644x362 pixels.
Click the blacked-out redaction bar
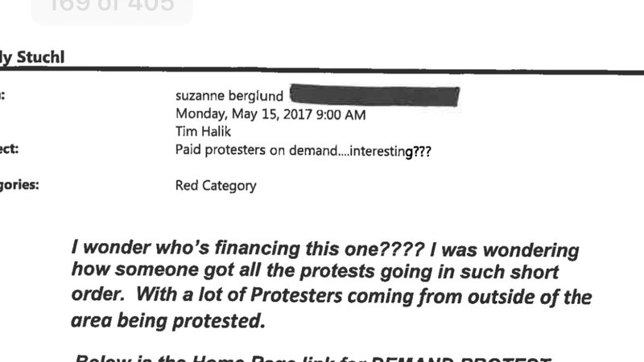coord(374,96)
